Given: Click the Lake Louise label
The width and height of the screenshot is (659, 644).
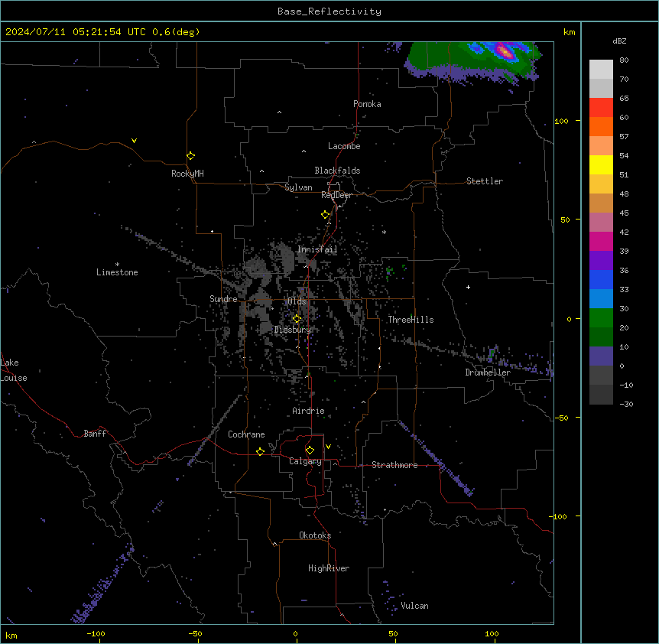Looking at the screenshot, I should pos(14,370).
